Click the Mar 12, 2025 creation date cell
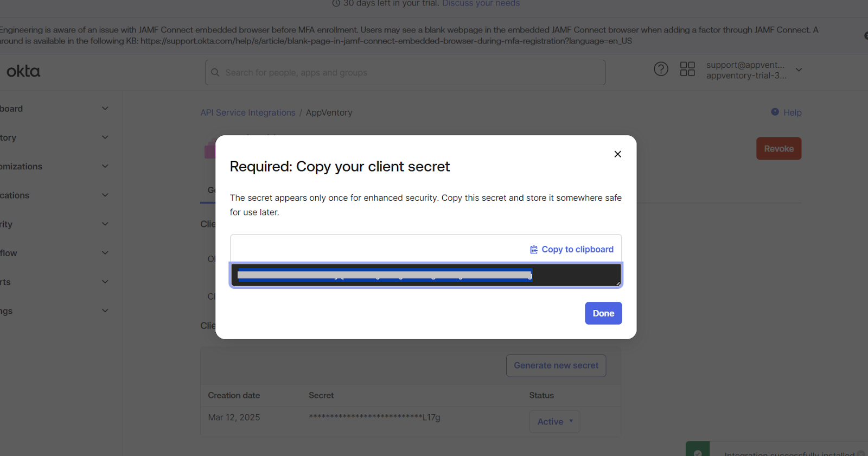The image size is (868, 456). coord(234,417)
